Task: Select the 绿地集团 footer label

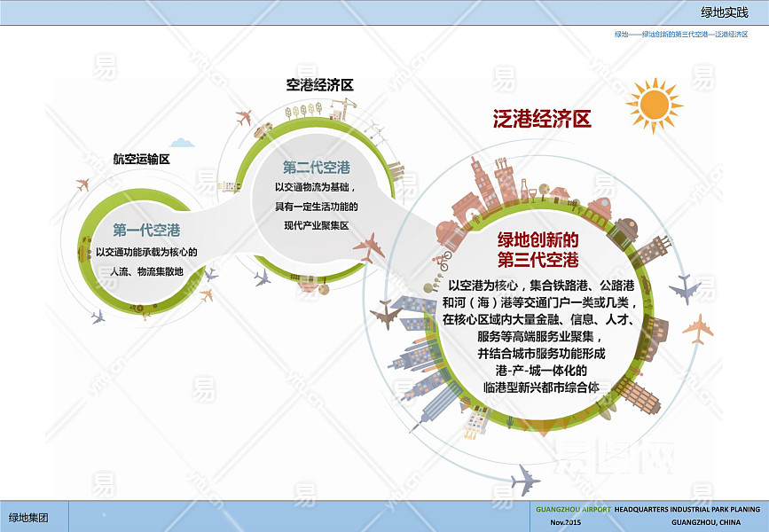Action: pyautogui.click(x=28, y=517)
